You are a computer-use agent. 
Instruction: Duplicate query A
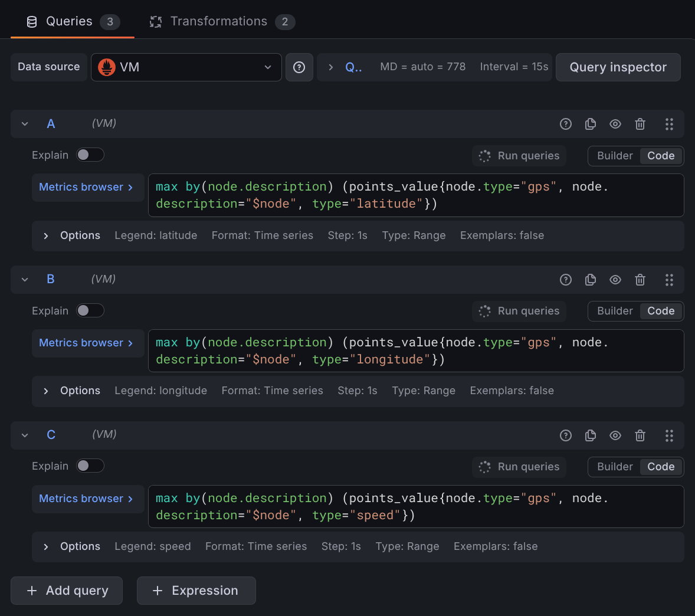[x=591, y=124]
